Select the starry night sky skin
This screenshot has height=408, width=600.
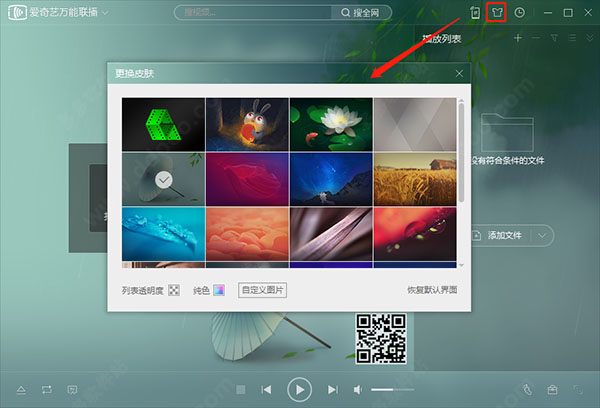(331, 179)
